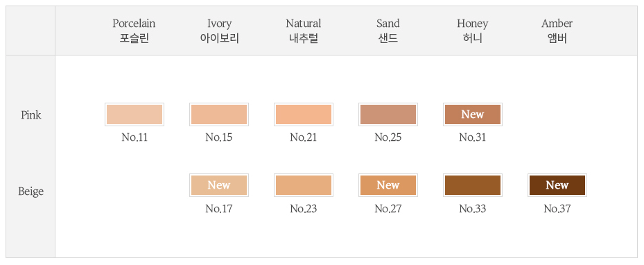This screenshot has height=265, width=644.
Task: Click the New No.37 Amber swatch
Action: [557, 185]
